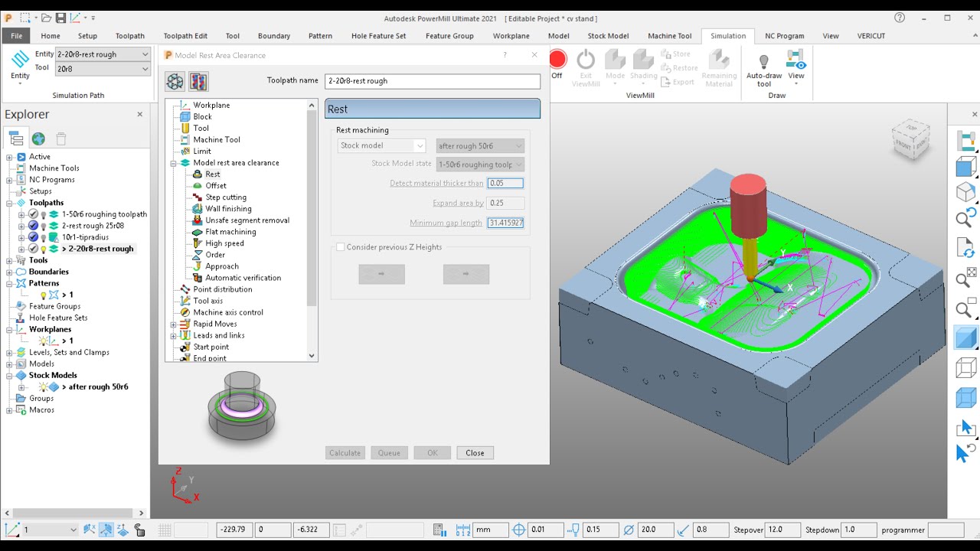The width and height of the screenshot is (980, 551).
Task: Select the plain shaded blue cube icon
Action: point(966,337)
